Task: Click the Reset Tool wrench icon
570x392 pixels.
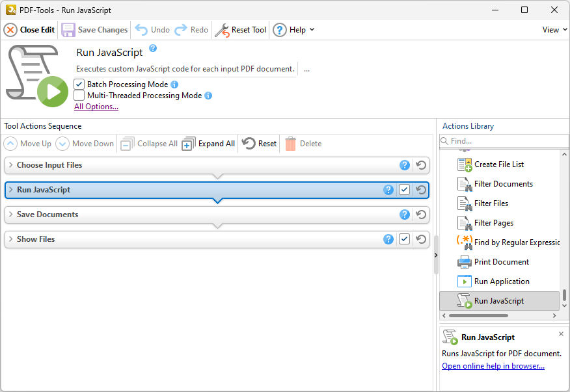Action: pos(222,30)
